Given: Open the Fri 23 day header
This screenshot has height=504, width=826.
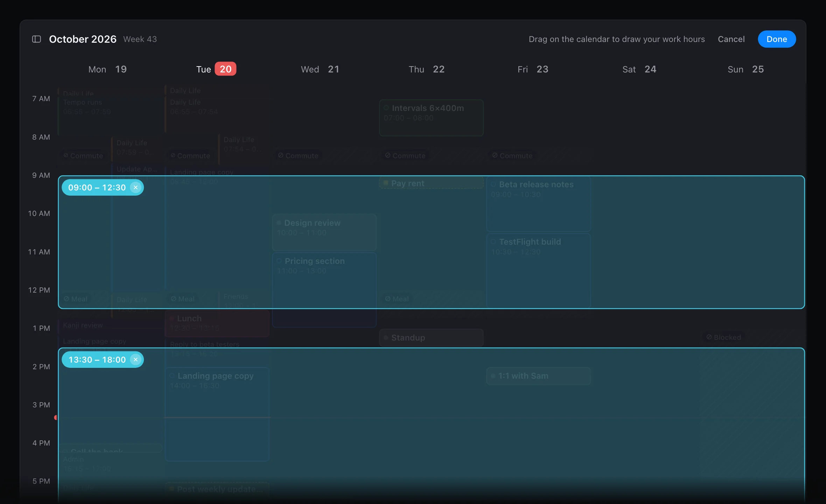Looking at the screenshot, I should click(x=533, y=69).
